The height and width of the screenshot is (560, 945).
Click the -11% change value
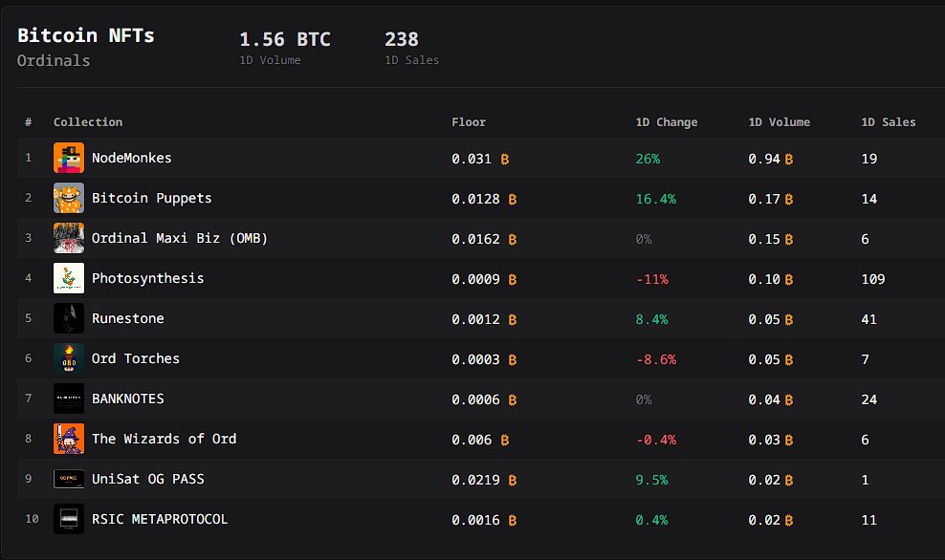tap(652, 279)
